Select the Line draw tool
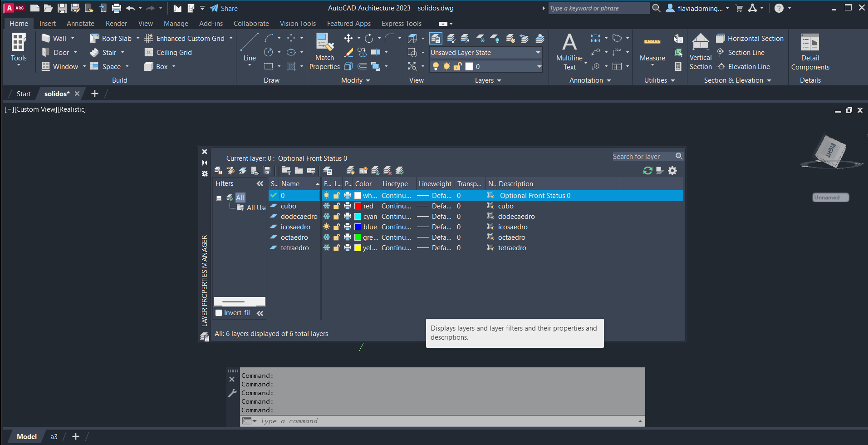This screenshot has width=868, height=445. [x=250, y=49]
